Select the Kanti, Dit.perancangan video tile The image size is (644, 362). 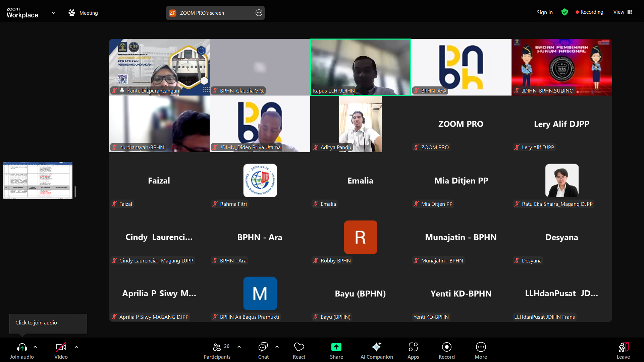159,67
